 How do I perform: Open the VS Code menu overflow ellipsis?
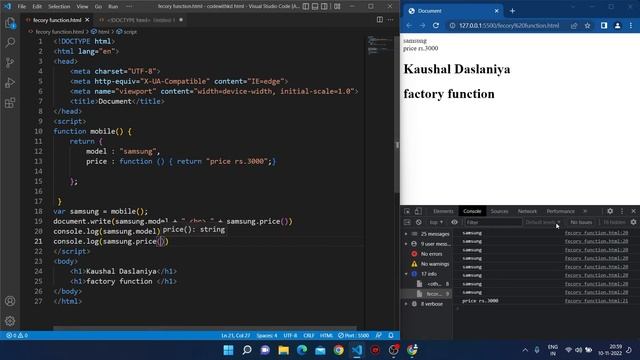[129, 7]
